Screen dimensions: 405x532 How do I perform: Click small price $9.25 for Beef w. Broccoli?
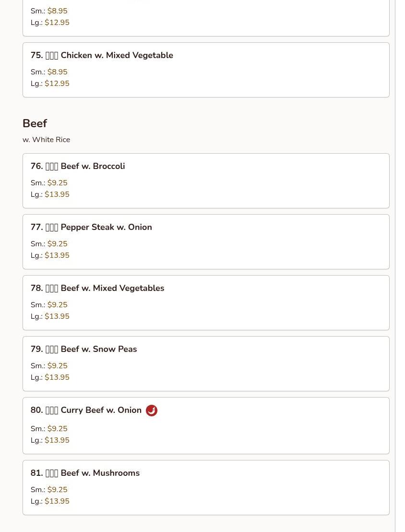click(57, 182)
